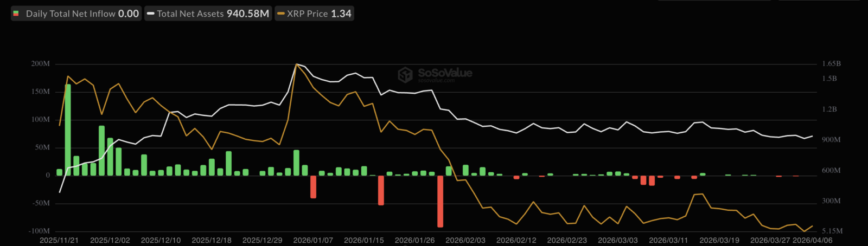This screenshot has height=246, width=868.
Task: Click the largest red outflow bar reaching near -100M
Action: (x=441, y=201)
